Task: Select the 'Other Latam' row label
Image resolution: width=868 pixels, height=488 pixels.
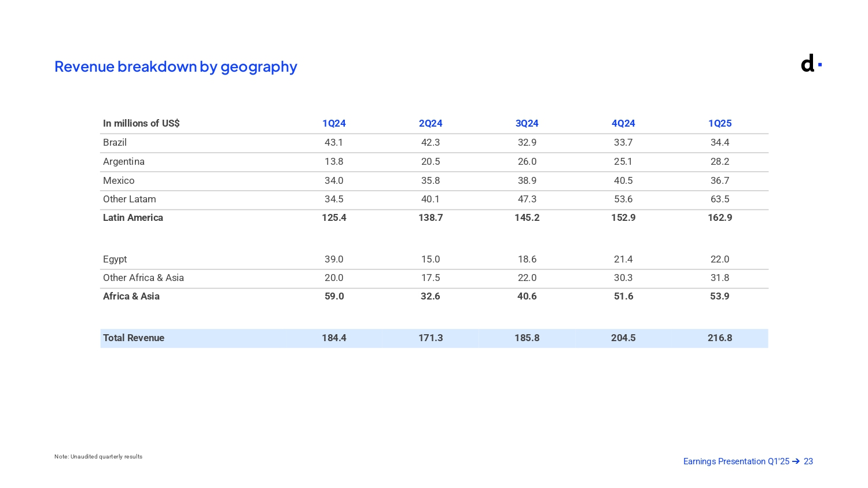Action: pyautogui.click(x=130, y=199)
